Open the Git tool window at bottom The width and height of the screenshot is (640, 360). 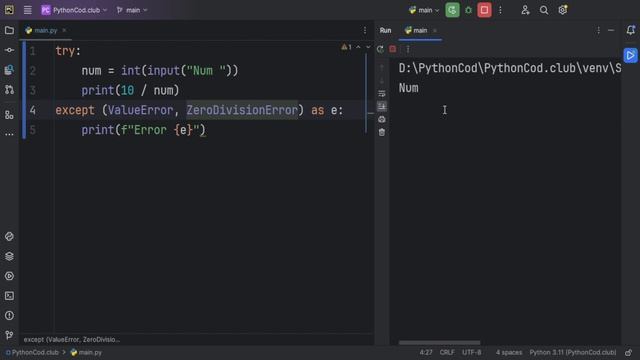tap(9, 335)
